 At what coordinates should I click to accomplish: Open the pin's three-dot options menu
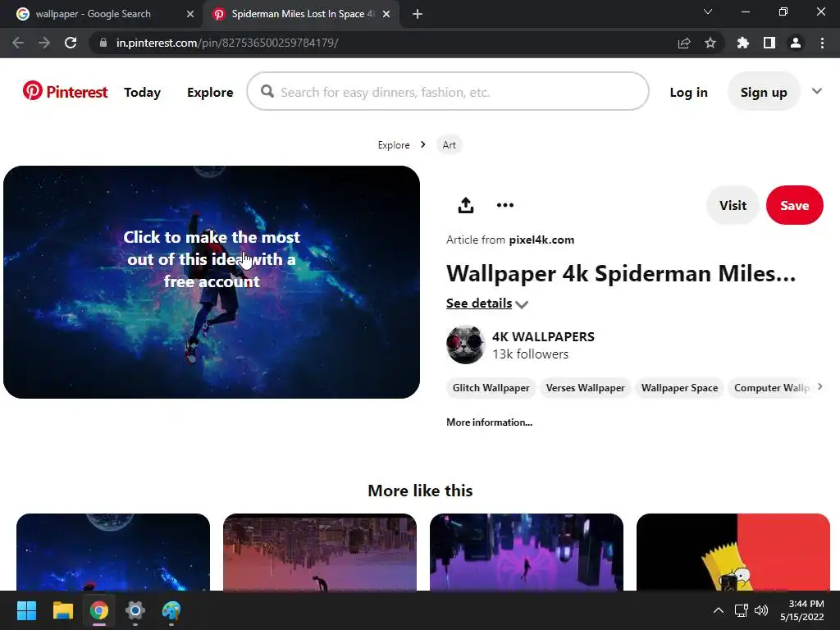(x=504, y=205)
